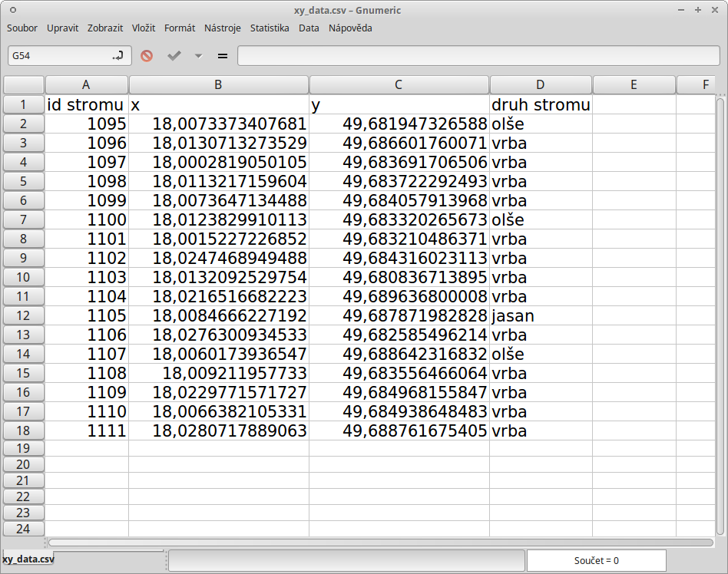Select cell 18,0073373407681
This screenshot has height=574, width=728.
coord(219,124)
